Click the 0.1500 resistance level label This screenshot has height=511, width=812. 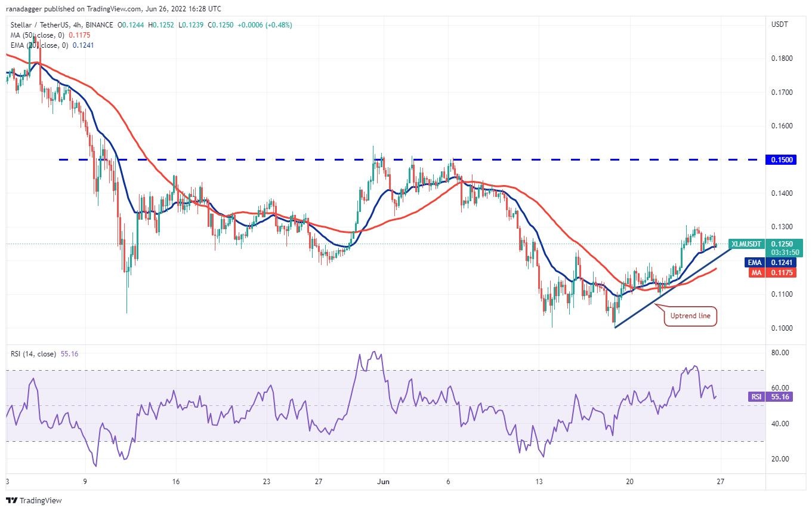click(x=782, y=160)
